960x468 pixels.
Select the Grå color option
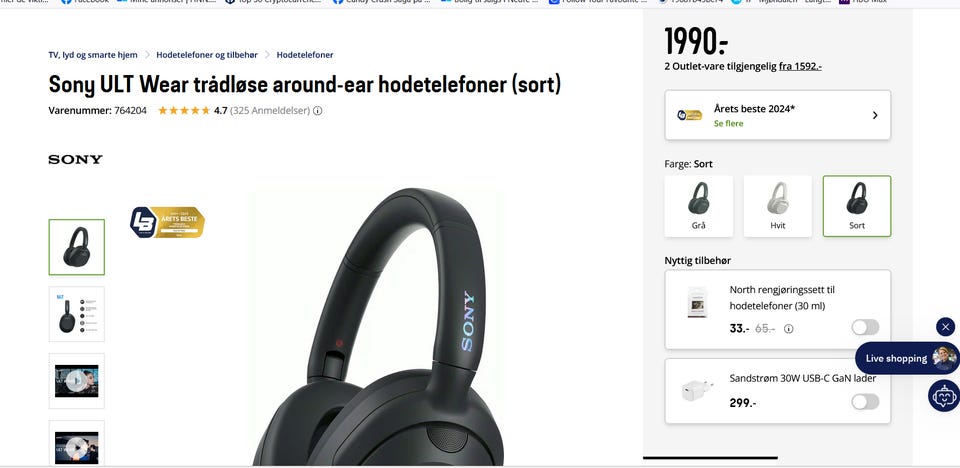pyautogui.click(x=699, y=206)
